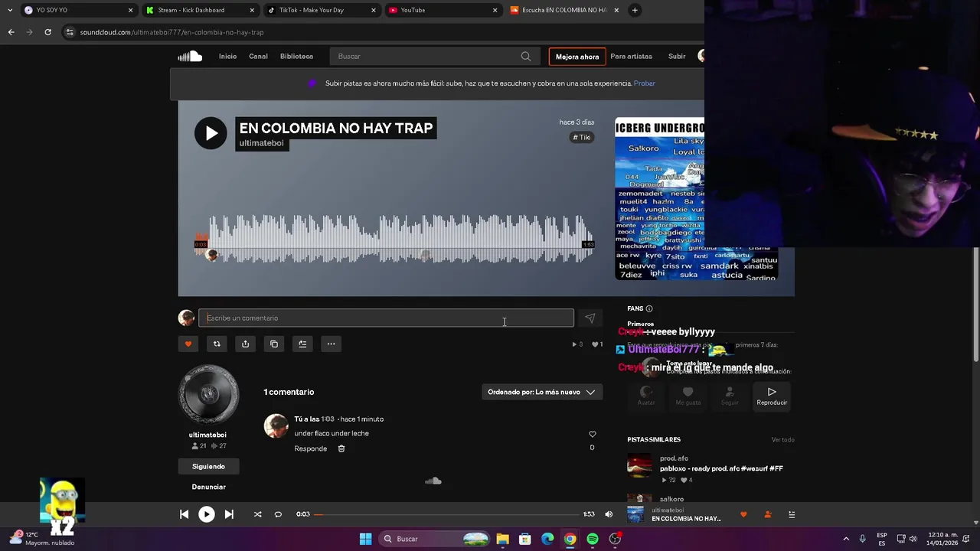Click the SoundCloud logo in header

pos(190,56)
